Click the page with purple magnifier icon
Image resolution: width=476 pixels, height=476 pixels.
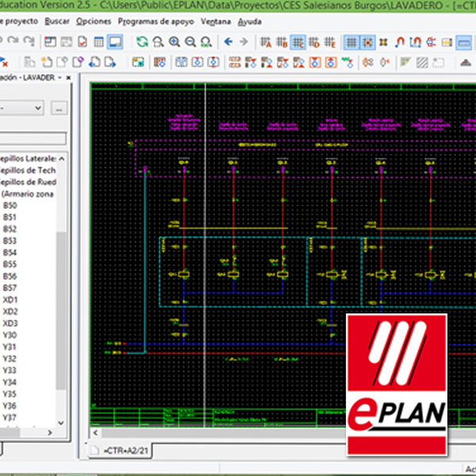point(78,62)
